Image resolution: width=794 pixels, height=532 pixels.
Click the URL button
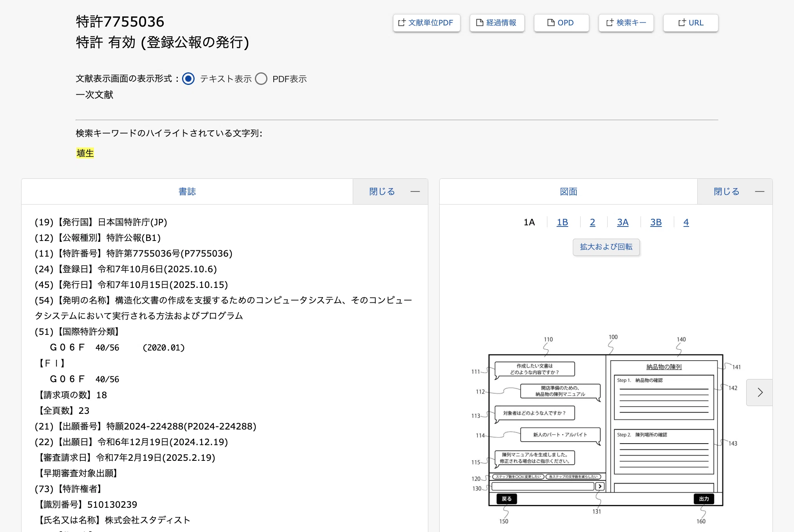click(x=690, y=23)
